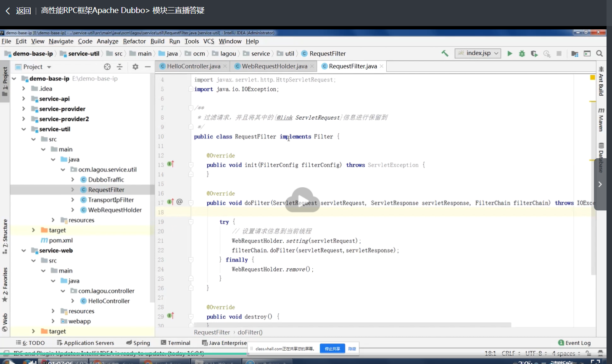Image resolution: width=612 pixels, height=364 pixels.
Task: Open the Refactor menu
Action: point(135,41)
